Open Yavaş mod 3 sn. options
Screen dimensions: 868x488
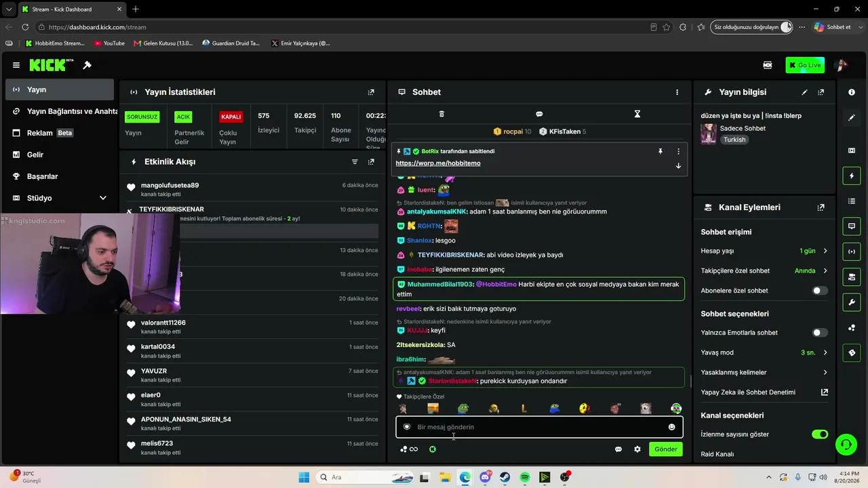coord(764,352)
